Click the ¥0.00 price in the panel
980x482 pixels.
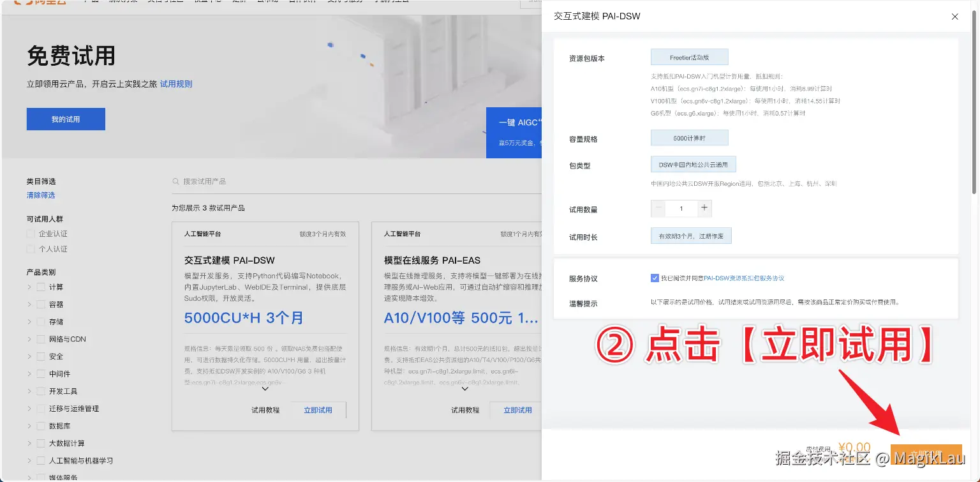click(x=854, y=448)
